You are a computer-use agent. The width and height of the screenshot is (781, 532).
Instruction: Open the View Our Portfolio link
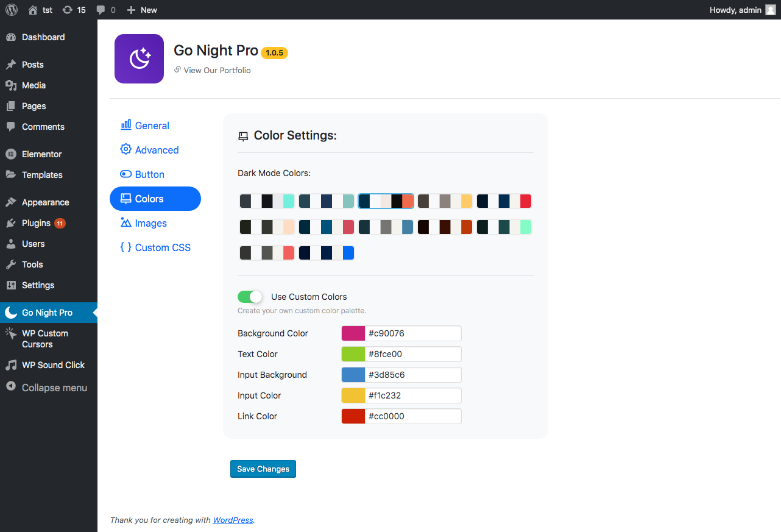pos(217,70)
